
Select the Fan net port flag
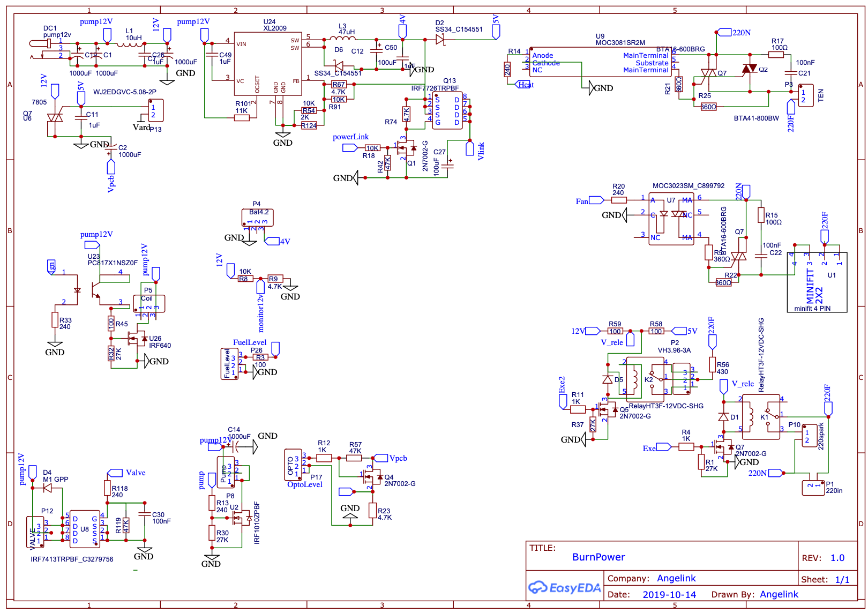pos(596,200)
